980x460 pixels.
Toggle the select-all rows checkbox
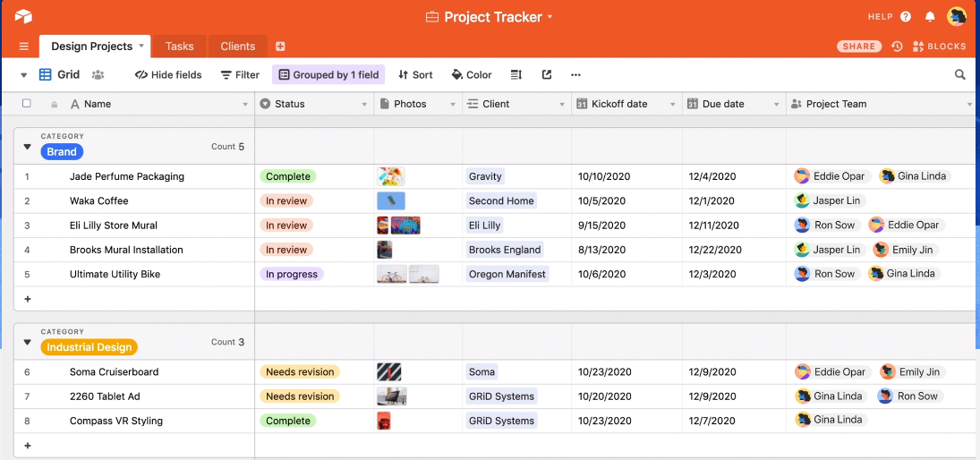(26, 104)
